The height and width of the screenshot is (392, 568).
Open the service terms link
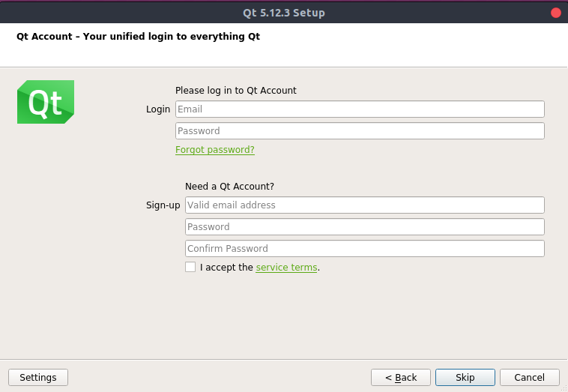[286, 268]
